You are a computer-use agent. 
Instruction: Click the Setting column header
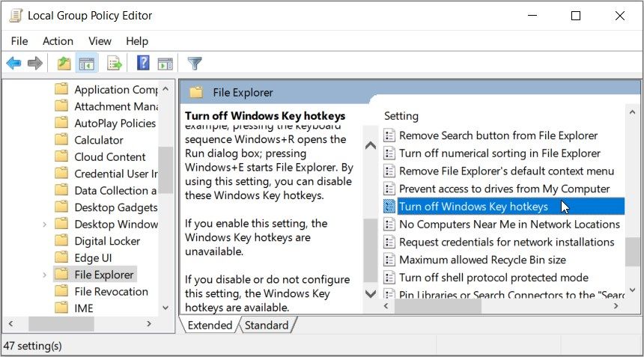401,116
